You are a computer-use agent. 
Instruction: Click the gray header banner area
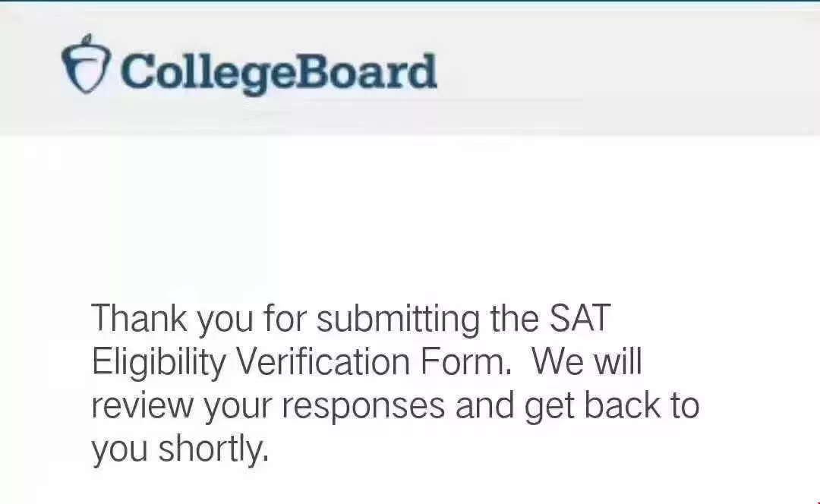(410, 69)
